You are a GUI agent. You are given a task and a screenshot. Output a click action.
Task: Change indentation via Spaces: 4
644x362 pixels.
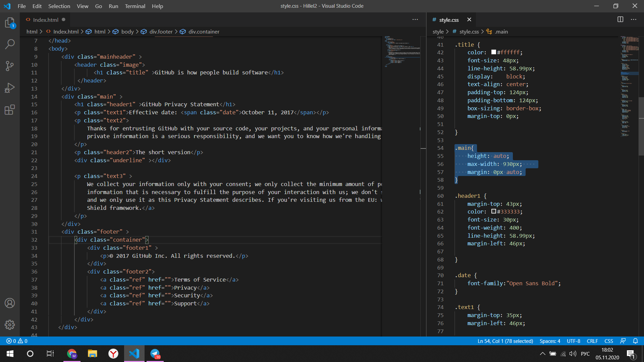pyautogui.click(x=550, y=341)
